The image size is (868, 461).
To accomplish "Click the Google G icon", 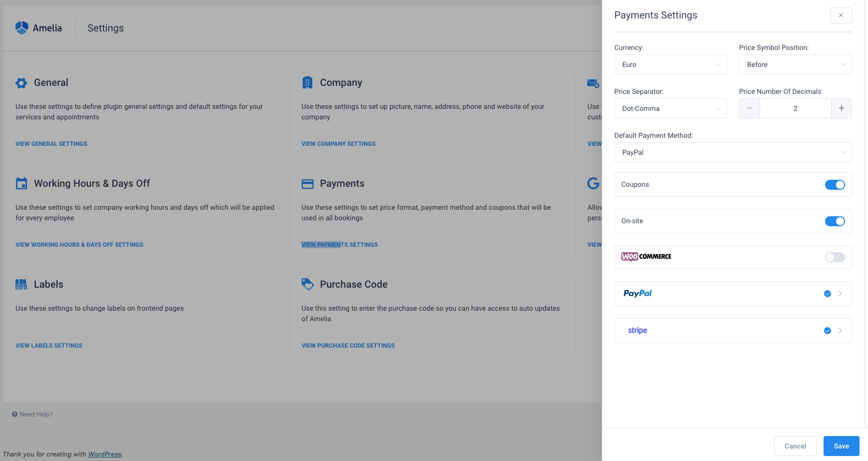I will pyautogui.click(x=593, y=183).
